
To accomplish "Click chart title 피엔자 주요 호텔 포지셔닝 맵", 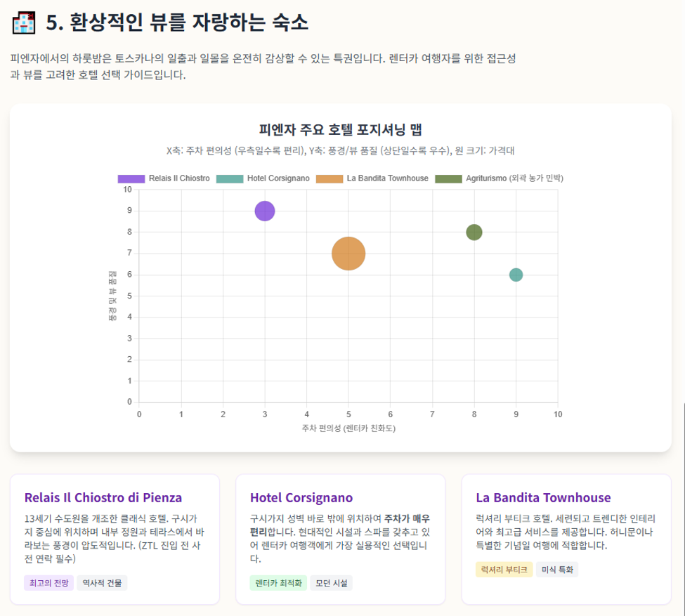I will pos(340,129).
